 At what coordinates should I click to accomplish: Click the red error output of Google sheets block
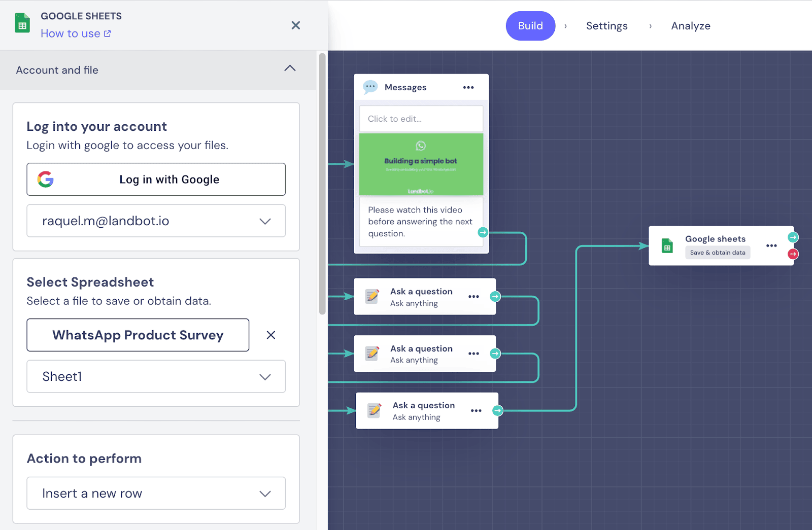(793, 254)
